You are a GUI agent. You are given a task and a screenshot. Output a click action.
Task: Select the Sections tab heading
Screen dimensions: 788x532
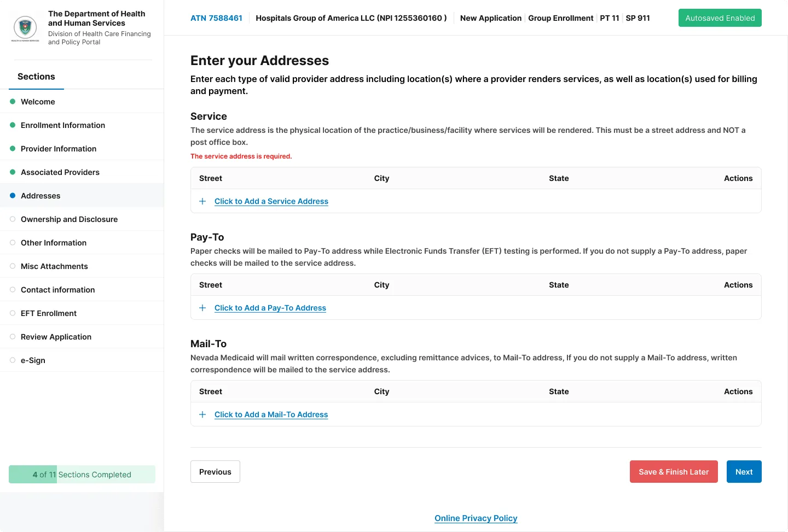click(36, 77)
